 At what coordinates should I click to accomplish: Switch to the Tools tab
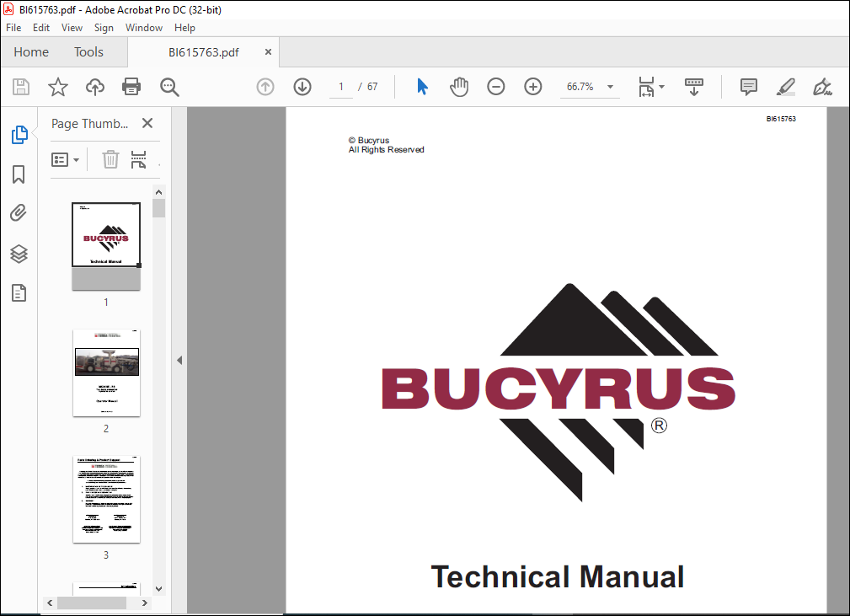[88, 52]
